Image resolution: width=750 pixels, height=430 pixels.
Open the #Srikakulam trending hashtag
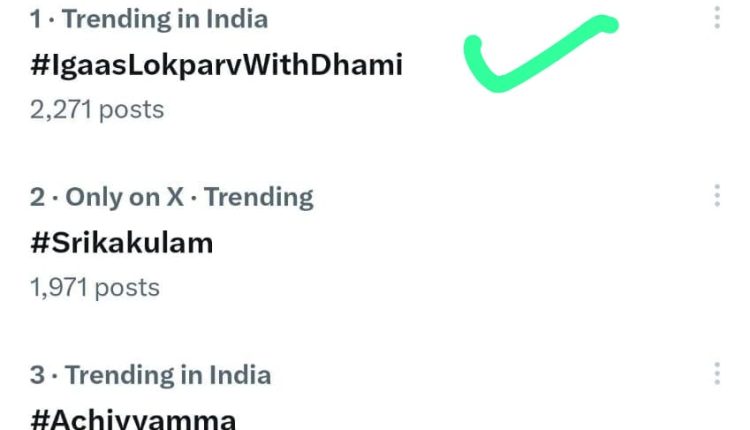pos(121,243)
